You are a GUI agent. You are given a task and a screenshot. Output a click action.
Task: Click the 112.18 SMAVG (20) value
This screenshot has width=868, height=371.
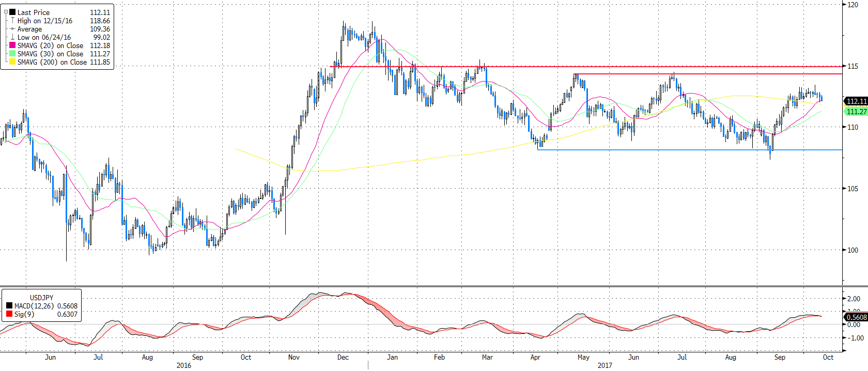click(100, 45)
